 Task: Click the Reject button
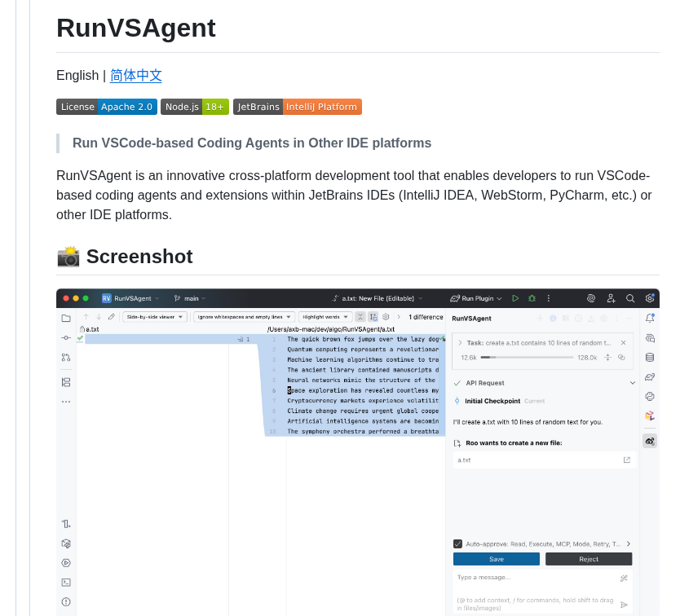[589, 559]
